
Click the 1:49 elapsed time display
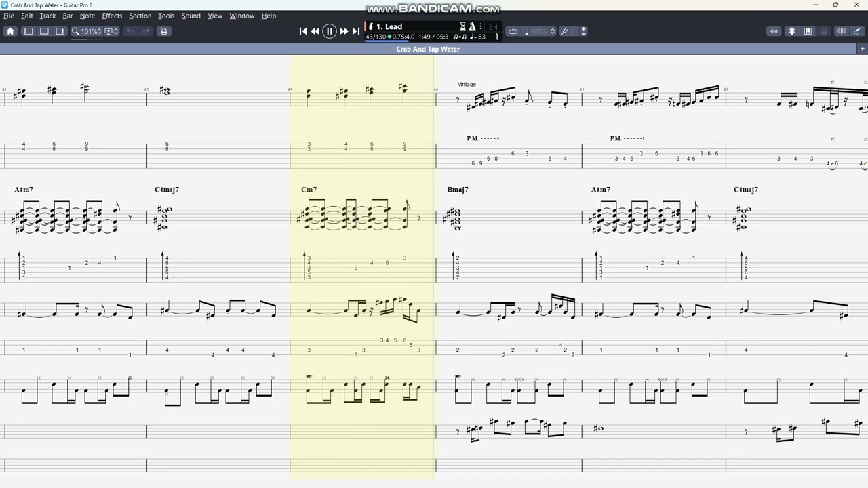pyautogui.click(x=425, y=37)
